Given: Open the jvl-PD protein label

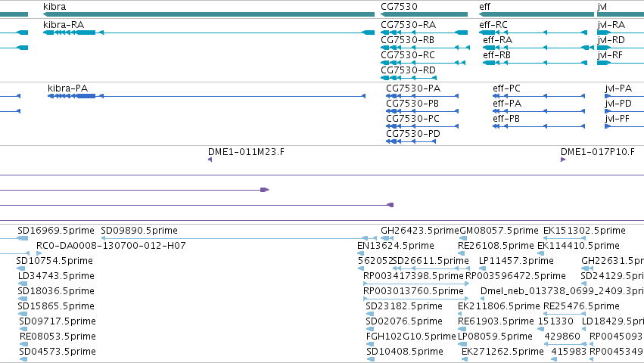Looking at the screenshot, I should 618,104.
